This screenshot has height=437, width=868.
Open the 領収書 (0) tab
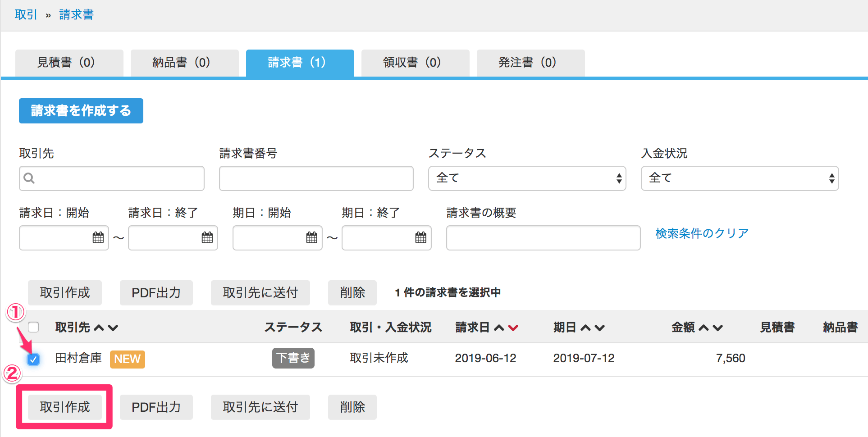[415, 63]
